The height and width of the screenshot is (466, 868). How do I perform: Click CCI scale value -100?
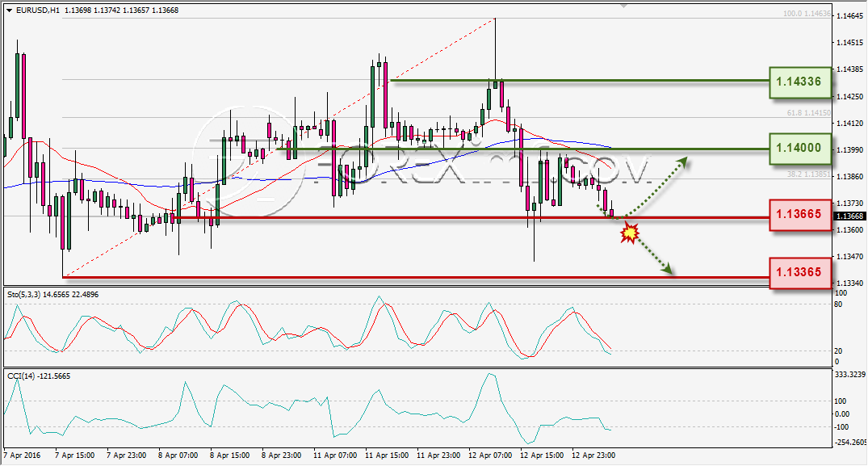coord(841,426)
